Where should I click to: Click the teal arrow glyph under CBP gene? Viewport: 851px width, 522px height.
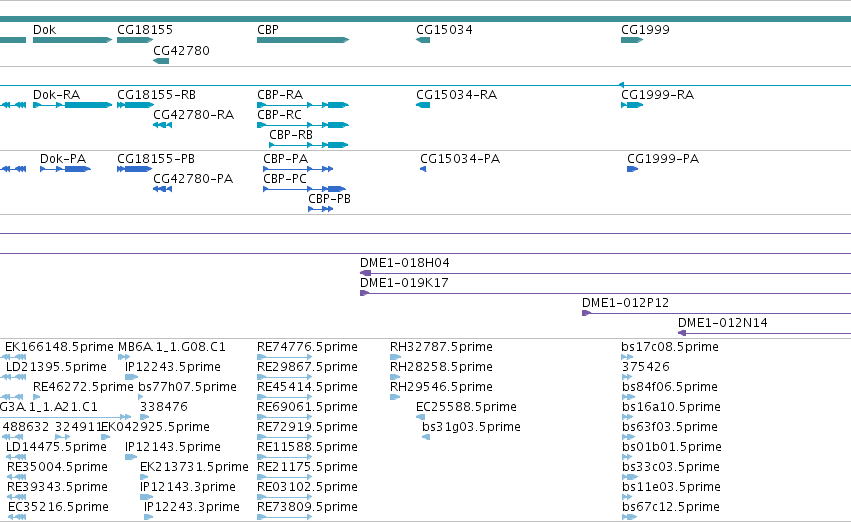303,40
